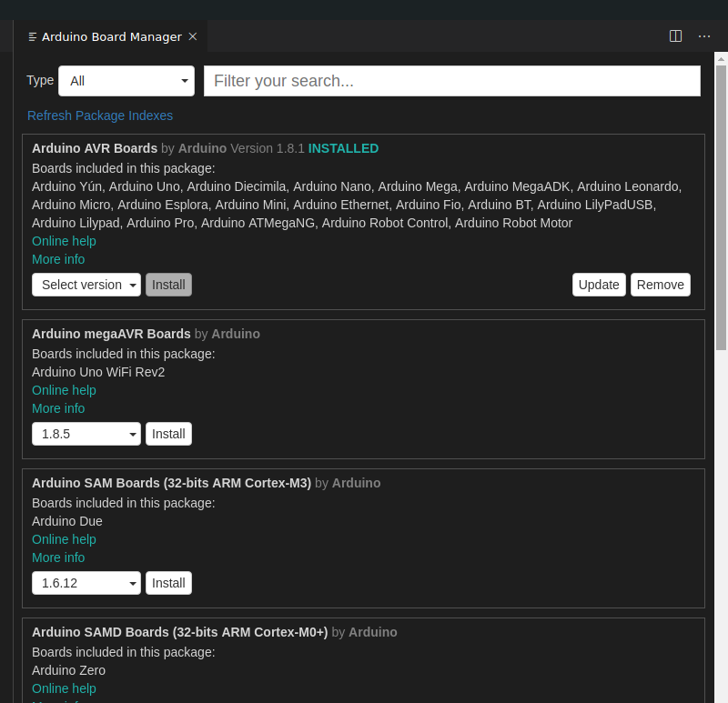
Task: Open the 1.6.12 version dropdown for SAM Boards
Action: (86, 583)
